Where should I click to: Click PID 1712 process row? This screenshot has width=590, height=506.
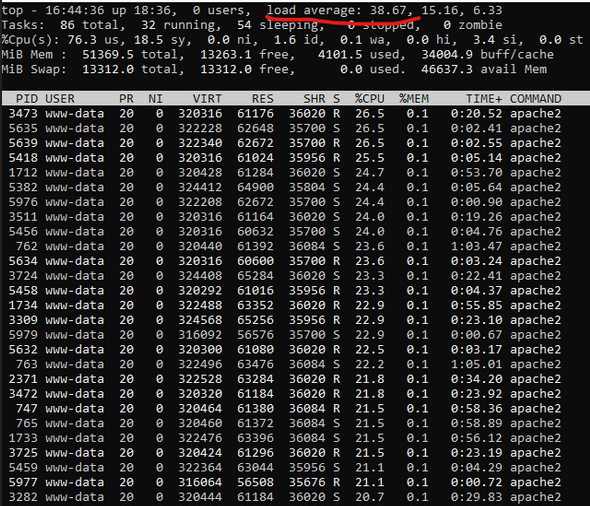click(285, 172)
